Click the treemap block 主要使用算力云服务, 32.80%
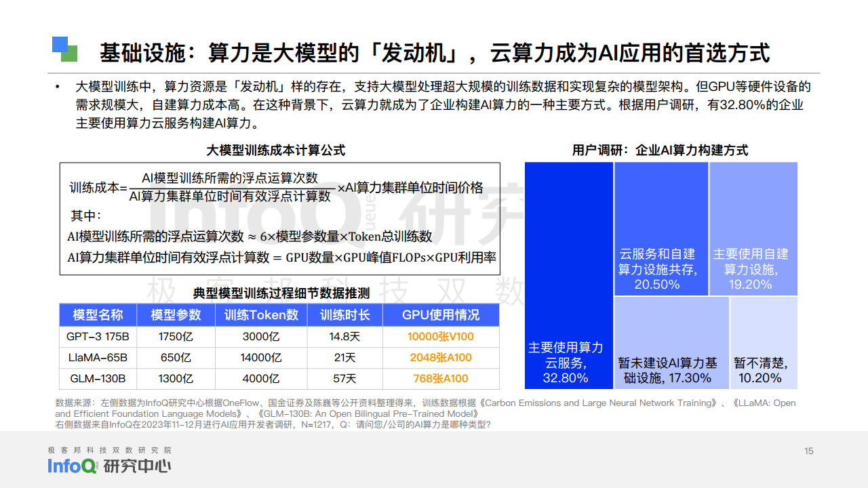868x488 pixels. [569, 275]
